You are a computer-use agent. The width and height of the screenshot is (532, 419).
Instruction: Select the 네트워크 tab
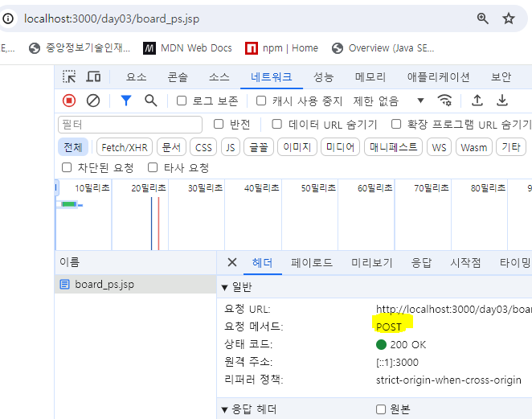click(272, 77)
